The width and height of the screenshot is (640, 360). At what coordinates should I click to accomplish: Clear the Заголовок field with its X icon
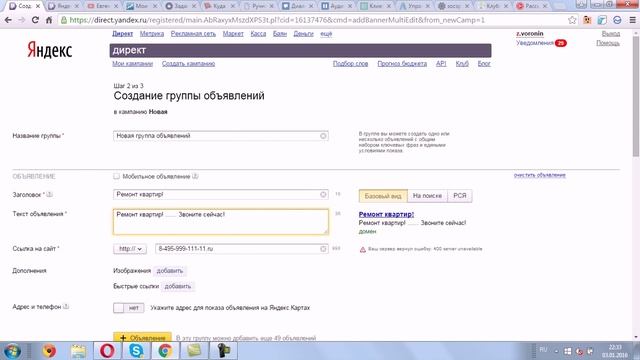pyautogui.click(x=323, y=195)
